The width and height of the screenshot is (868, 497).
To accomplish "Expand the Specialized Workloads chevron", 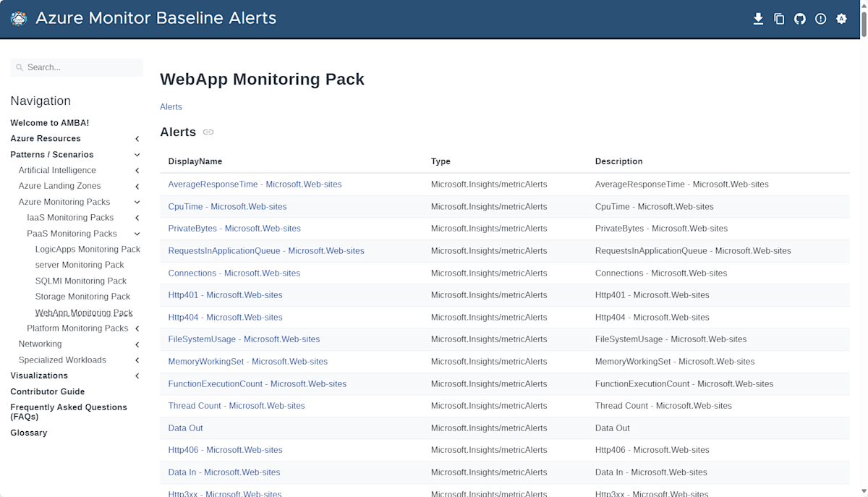I will point(137,360).
